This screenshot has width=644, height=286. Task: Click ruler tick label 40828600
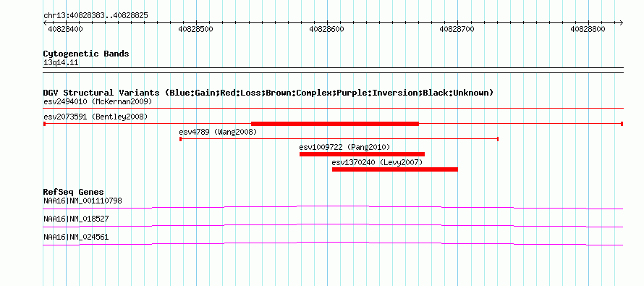(326, 29)
